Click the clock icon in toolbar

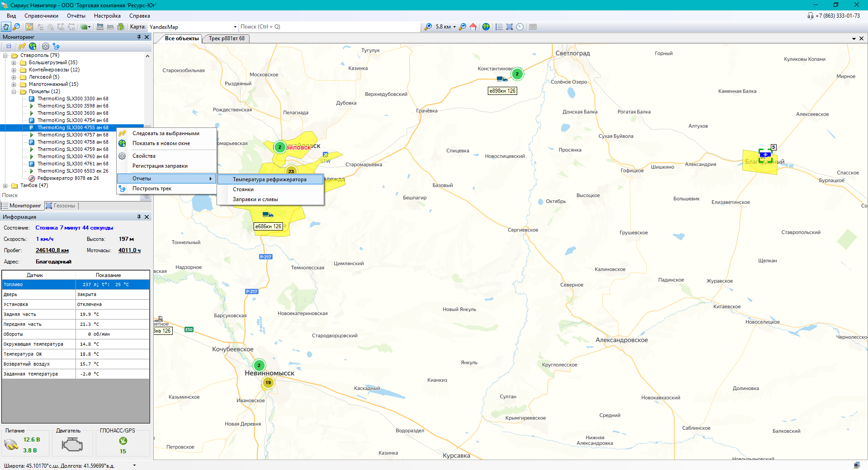point(520,27)
